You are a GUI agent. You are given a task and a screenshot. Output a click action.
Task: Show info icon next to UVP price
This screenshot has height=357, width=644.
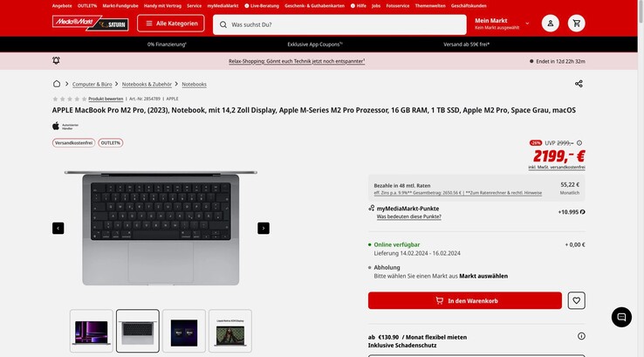(x=579, y=143)
